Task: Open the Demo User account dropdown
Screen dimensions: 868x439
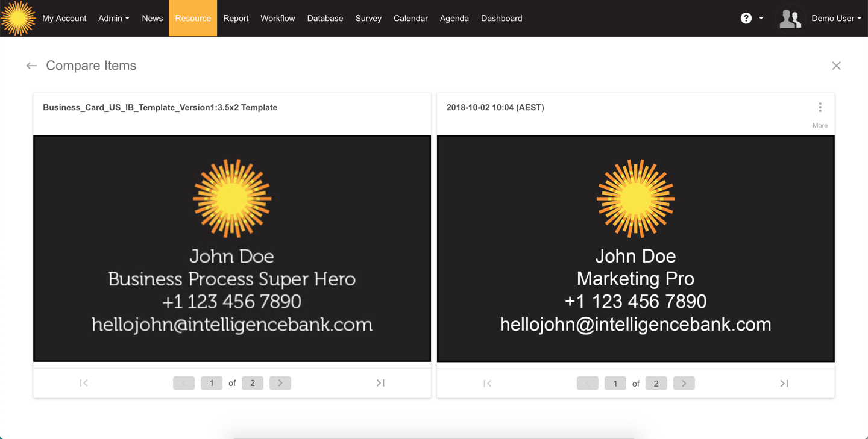Action: (837, 18)
